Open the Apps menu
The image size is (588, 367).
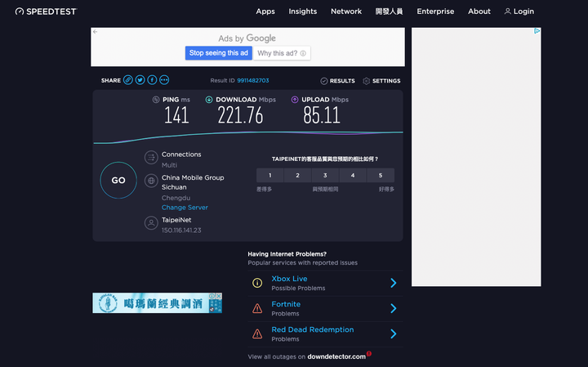pyautogui.click(x=265, y=11)
